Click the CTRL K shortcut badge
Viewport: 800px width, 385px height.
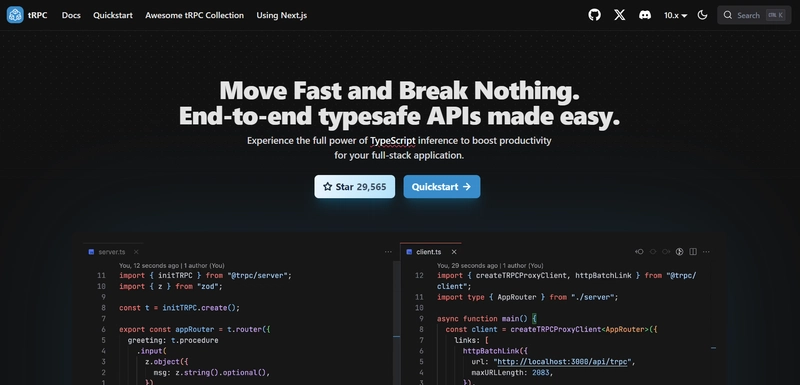pos(776,15)
